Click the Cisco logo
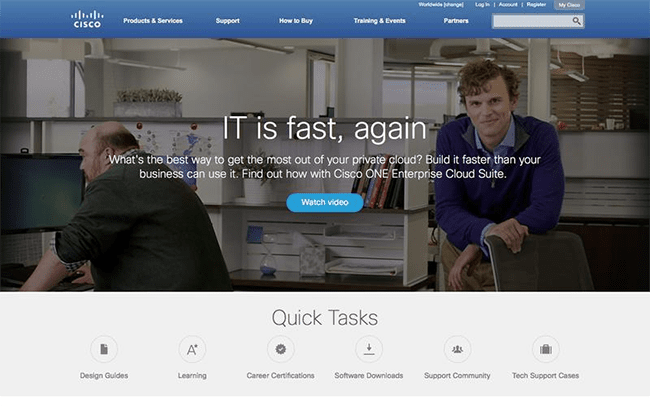Screen dimensions: 650x406 tap(87, 19)
